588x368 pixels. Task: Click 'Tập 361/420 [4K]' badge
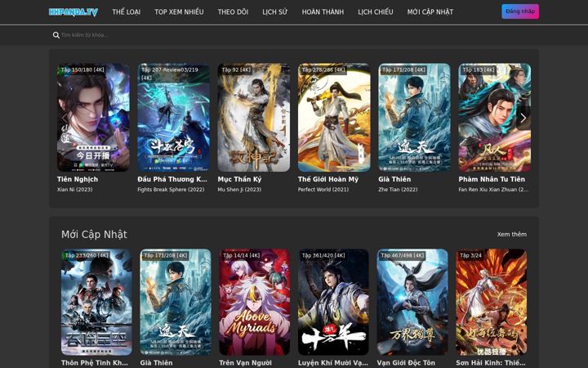click(323, 255)
